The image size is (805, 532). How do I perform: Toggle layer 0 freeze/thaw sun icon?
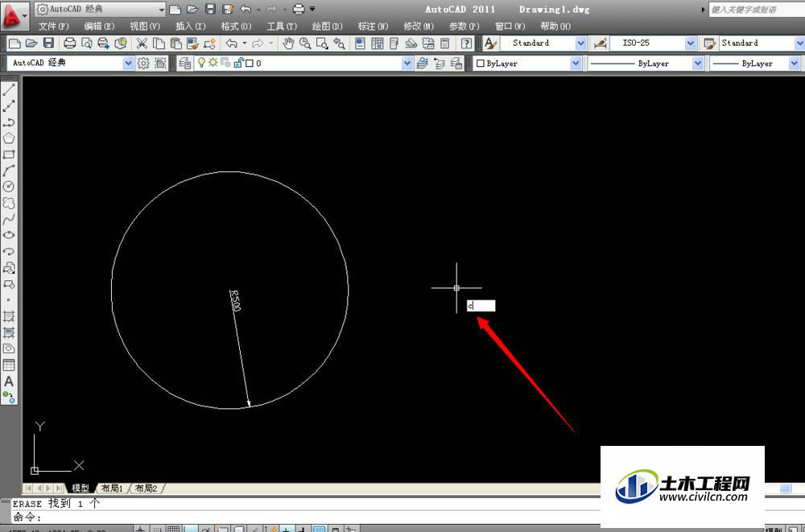tap(213, 63)
